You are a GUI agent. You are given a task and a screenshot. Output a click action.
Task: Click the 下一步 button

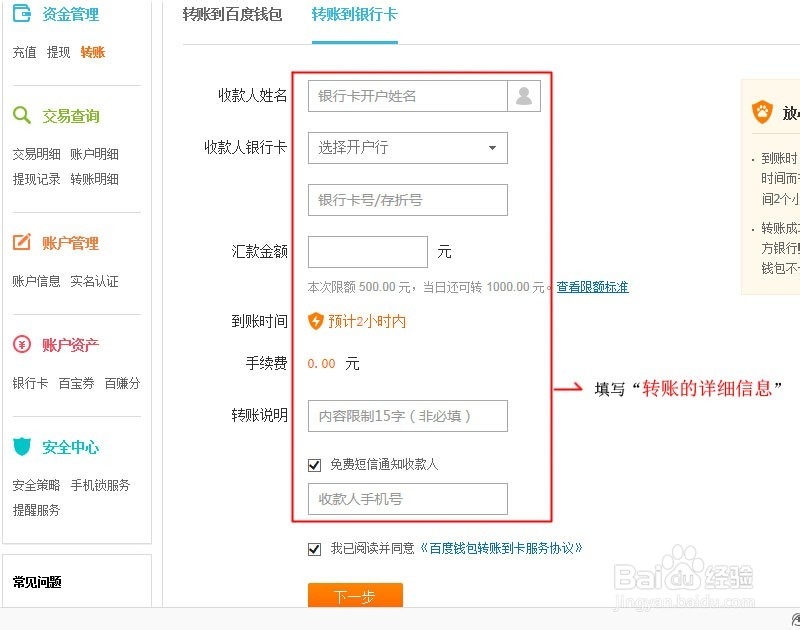coord(357,595)
